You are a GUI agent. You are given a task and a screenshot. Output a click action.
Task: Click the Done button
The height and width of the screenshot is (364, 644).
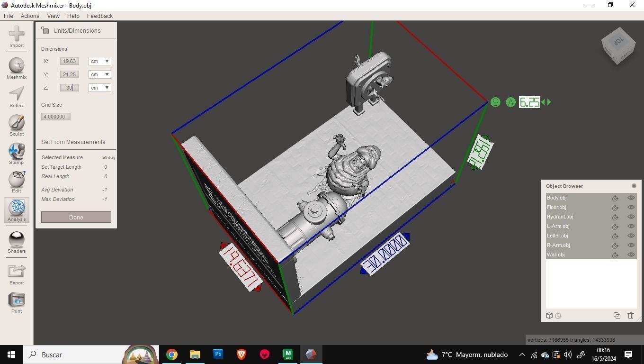76,217
